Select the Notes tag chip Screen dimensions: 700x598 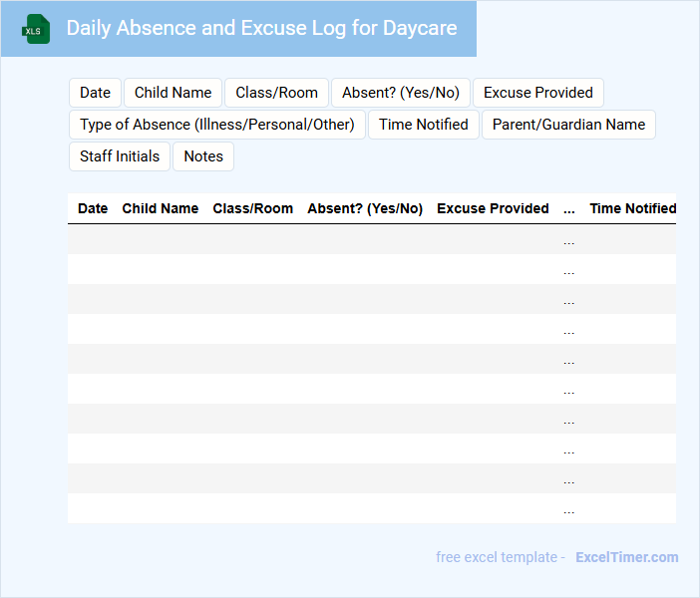pyautogui.click(x=203, y=156)
